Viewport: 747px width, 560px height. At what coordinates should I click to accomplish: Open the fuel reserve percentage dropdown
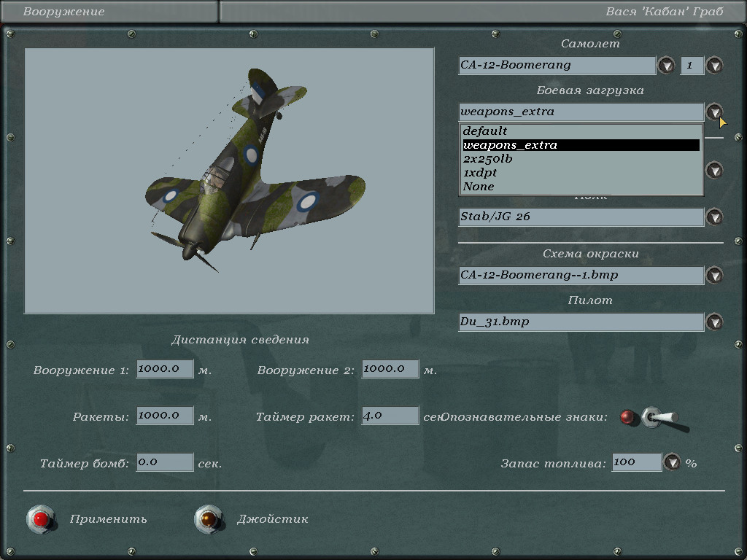tap(672, 462)
